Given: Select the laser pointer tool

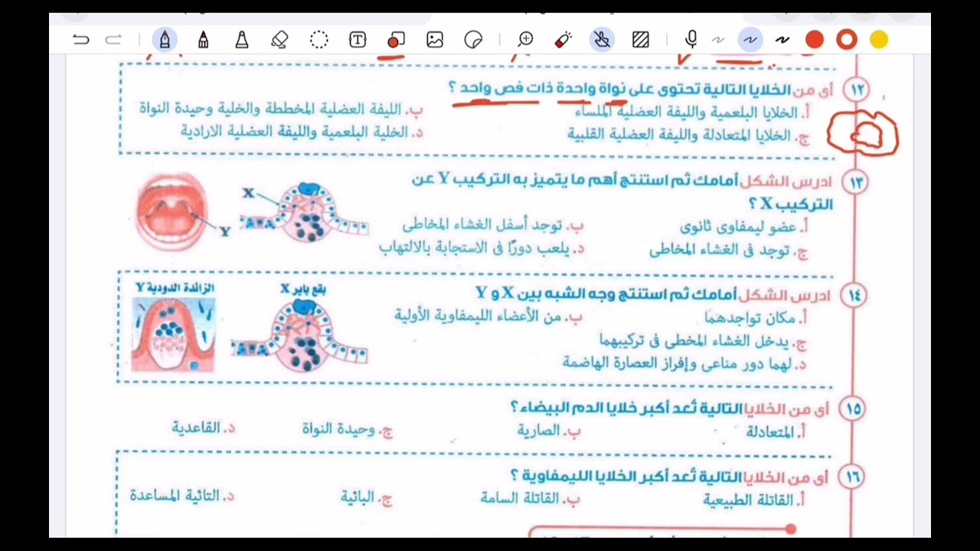Looking at the screenshot, I should (x=563, y=40).
